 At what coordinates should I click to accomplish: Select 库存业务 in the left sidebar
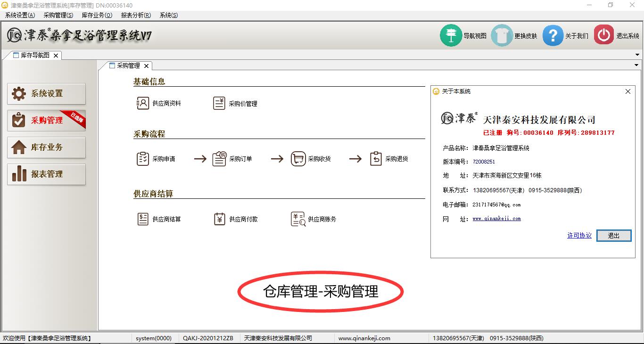(46, 147)
